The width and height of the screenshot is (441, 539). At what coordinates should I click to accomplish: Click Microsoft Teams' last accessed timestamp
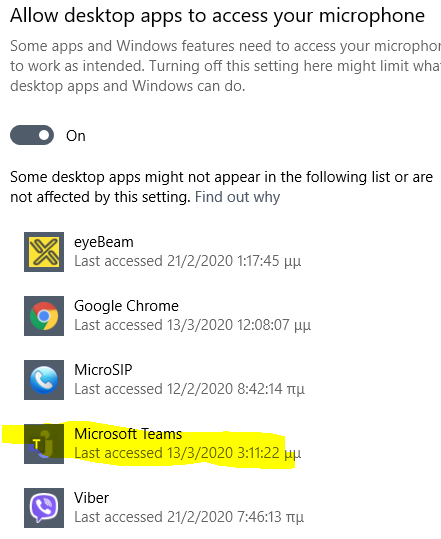(x=188, y=453)
